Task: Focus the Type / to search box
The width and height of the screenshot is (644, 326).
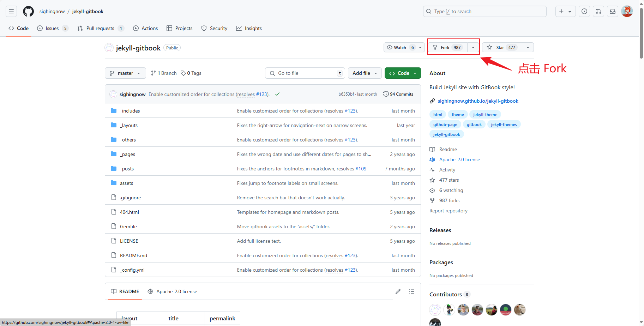Action: 484,11
